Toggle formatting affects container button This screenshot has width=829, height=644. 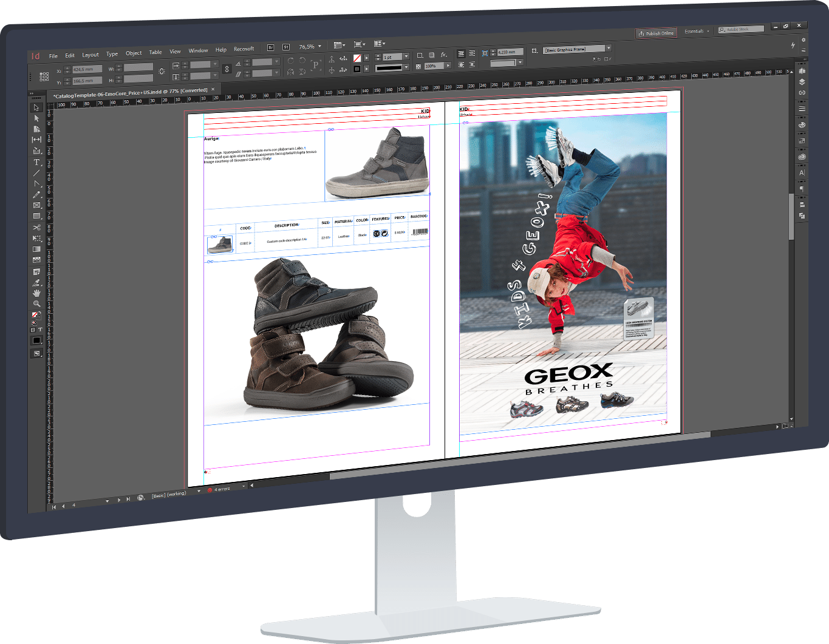(34, 330)
